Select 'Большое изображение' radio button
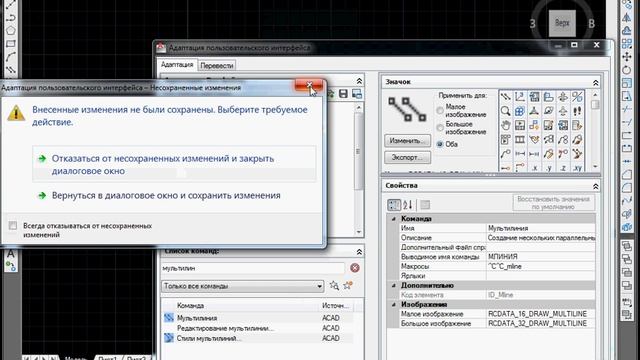This screenshot has height=360, width=640. point(440,128)
